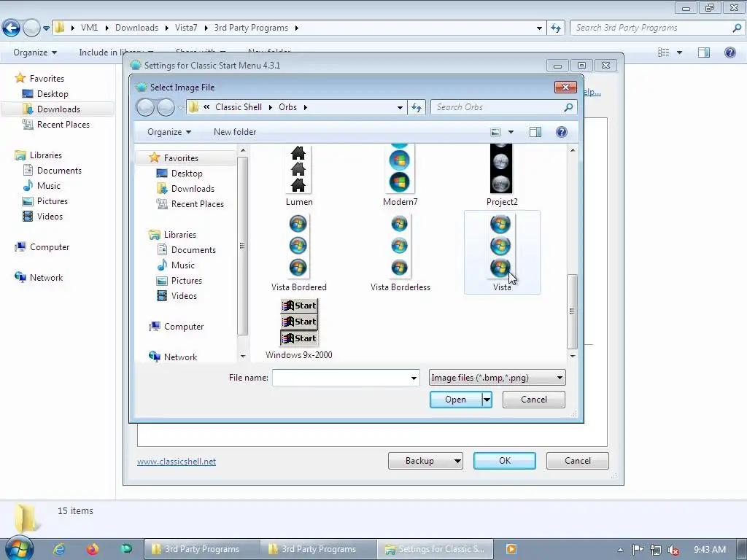Click scroll up arrow of navigation pane scrollbar

tap(243, 150)
